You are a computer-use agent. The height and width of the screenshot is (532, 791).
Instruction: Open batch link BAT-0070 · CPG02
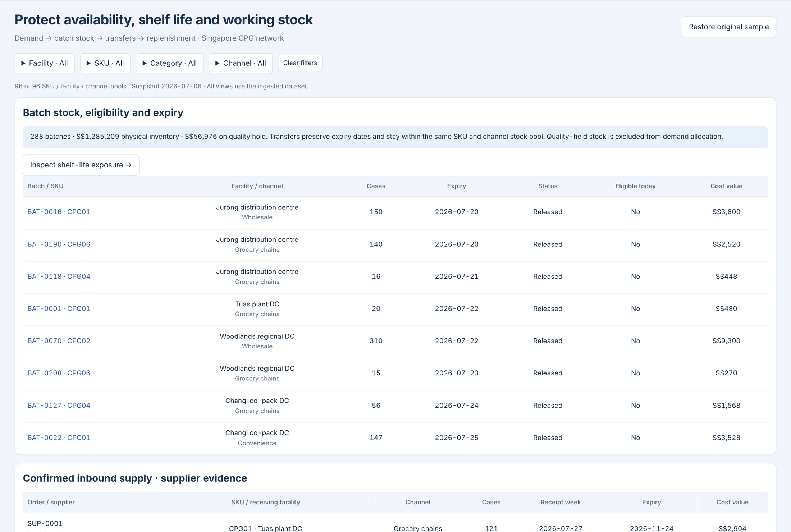click(x=59, y=341)
